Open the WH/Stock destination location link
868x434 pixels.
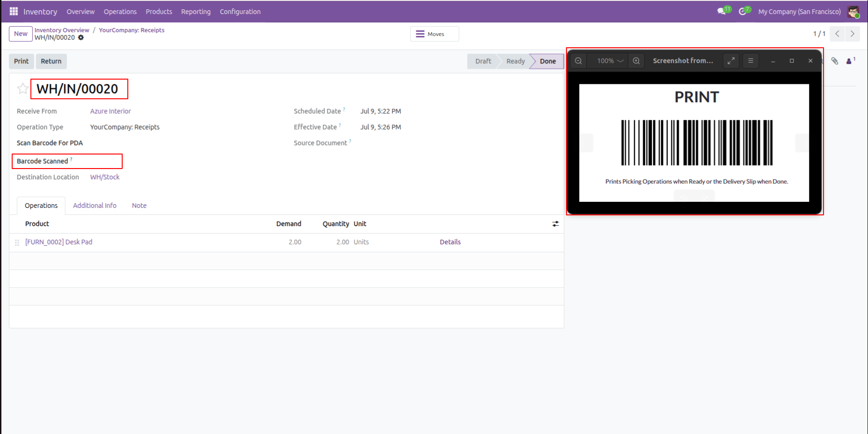tap(105, 177)
